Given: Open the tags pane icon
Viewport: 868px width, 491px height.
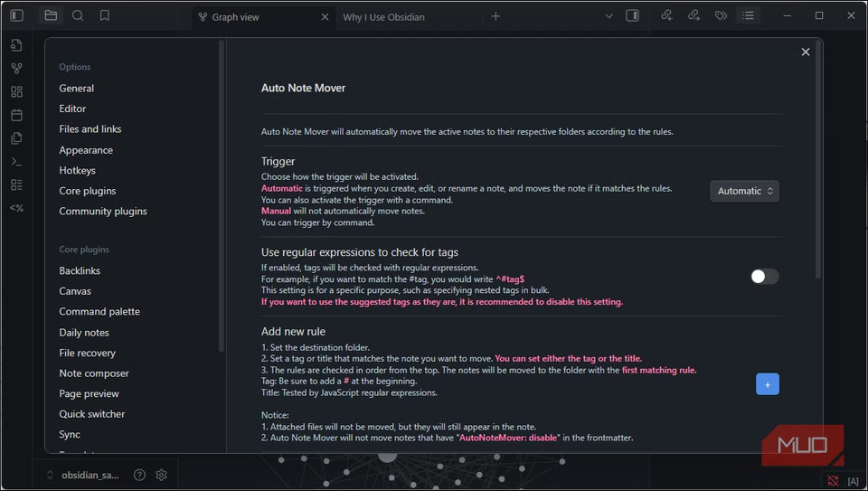Looking at the screenshot, I should [721, 15].
